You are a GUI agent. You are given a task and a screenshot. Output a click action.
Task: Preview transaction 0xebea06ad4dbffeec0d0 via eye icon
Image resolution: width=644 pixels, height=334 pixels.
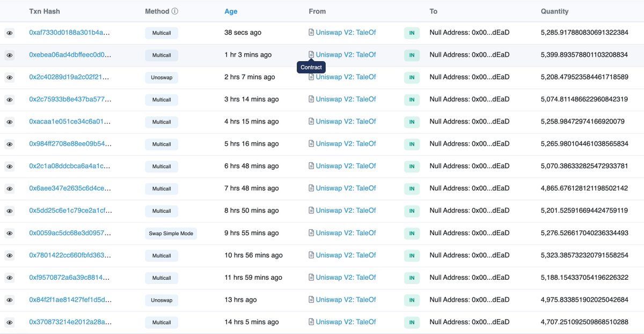tap(10, 55)
